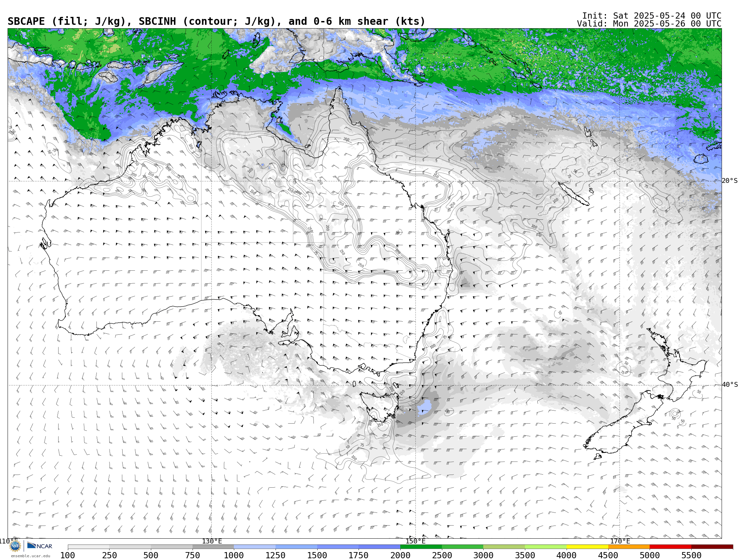Pick the deep blue 1750–2000 colorbar swatch
744x560 pixels.
379,547
